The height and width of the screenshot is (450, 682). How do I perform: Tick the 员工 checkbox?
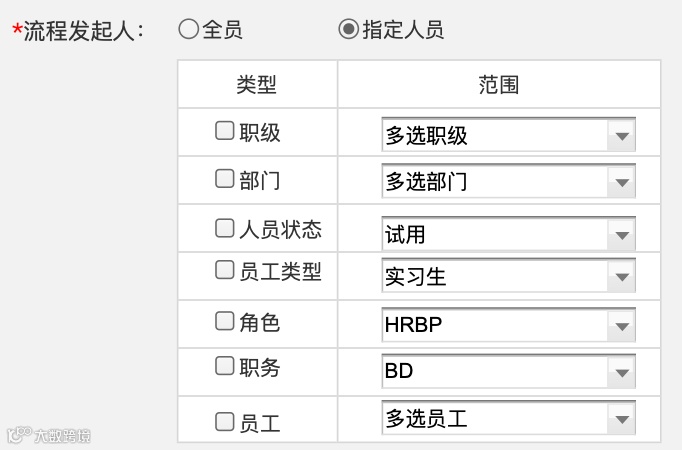tap(225, 422)
